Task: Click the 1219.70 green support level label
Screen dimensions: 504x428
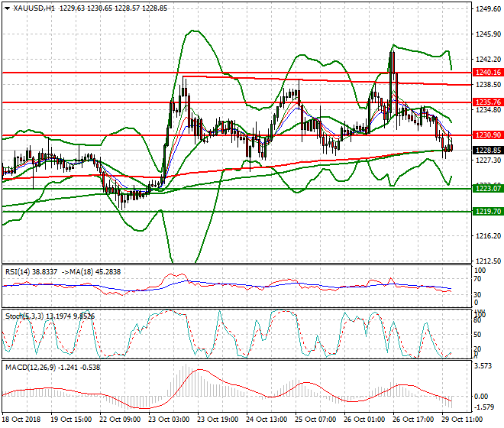Action: (488, 212)
